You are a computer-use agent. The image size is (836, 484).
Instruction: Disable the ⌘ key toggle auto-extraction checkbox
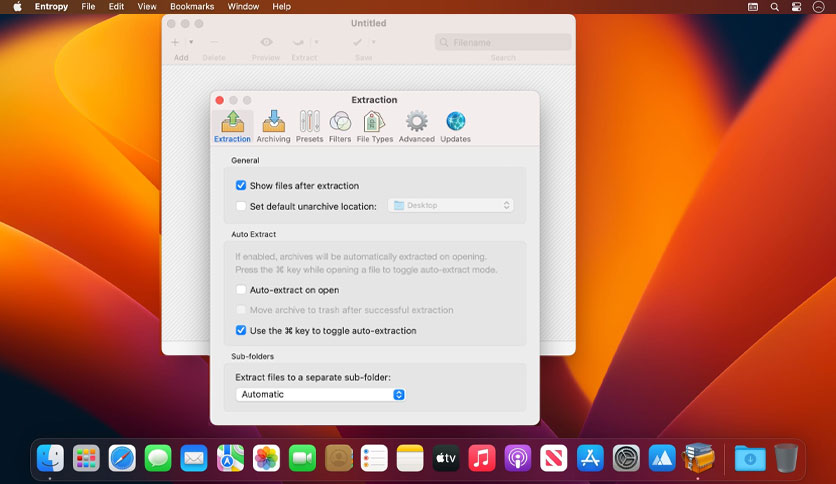(x=241, y=330)
